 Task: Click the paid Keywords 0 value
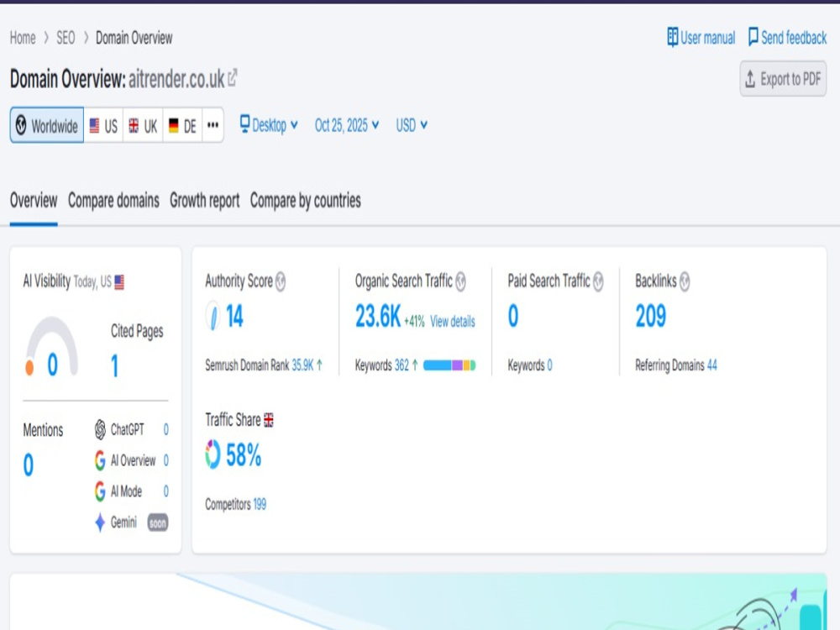(549, 365)
